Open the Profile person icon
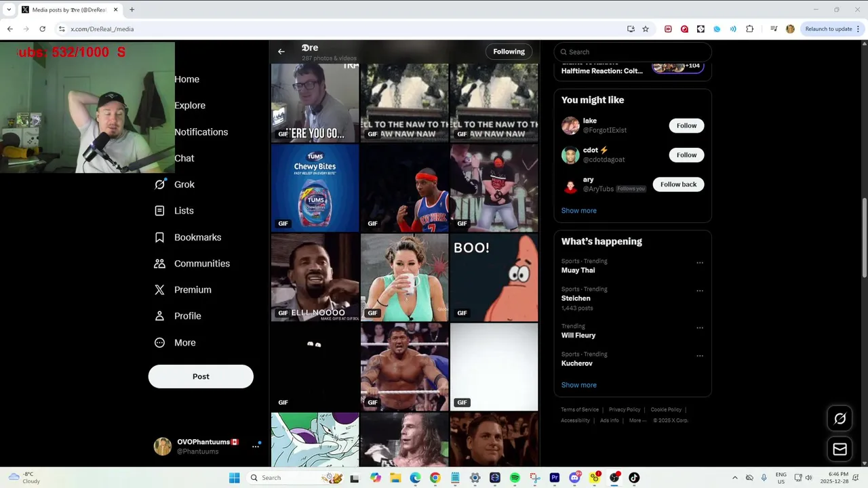Viewport: 868px width, 488px height. (x=159, y=316)
